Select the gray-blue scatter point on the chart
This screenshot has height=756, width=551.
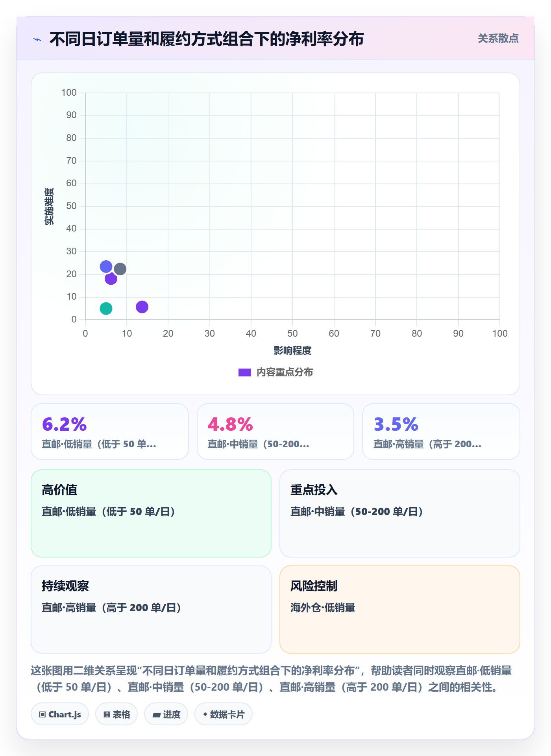tap(120, 269)
